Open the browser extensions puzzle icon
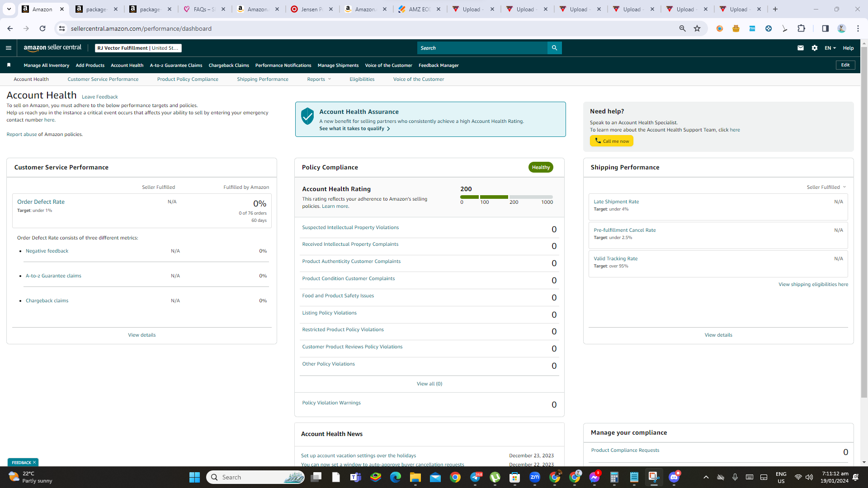This screenshot has width=868, height=488. [801, 28]
